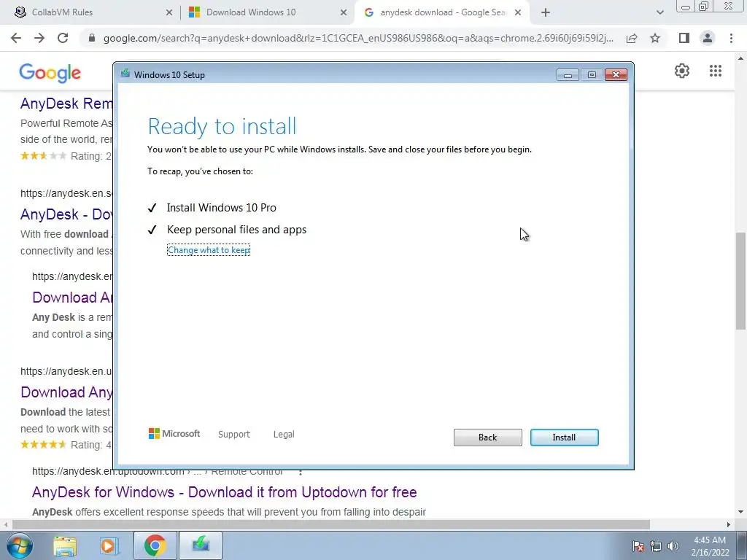747x560 pixels.
Task: Select the anydesk download Google Search tab
Action: 442,12
